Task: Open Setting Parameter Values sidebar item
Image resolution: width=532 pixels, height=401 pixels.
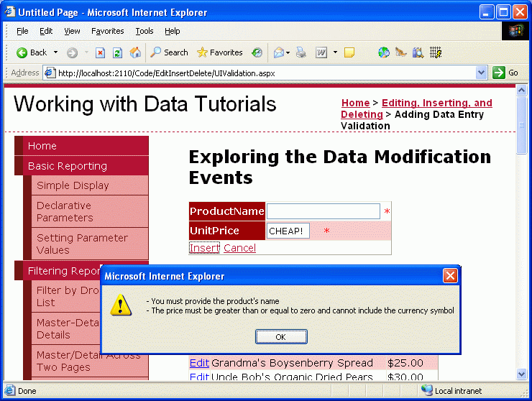Action: coord(90,244)
